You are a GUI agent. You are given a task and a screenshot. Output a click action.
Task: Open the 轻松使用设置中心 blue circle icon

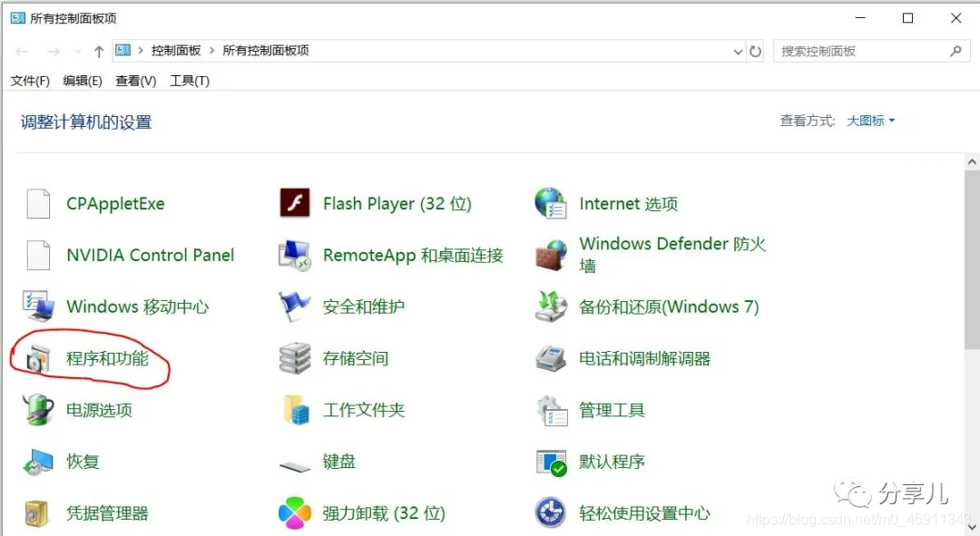(551, 513)
